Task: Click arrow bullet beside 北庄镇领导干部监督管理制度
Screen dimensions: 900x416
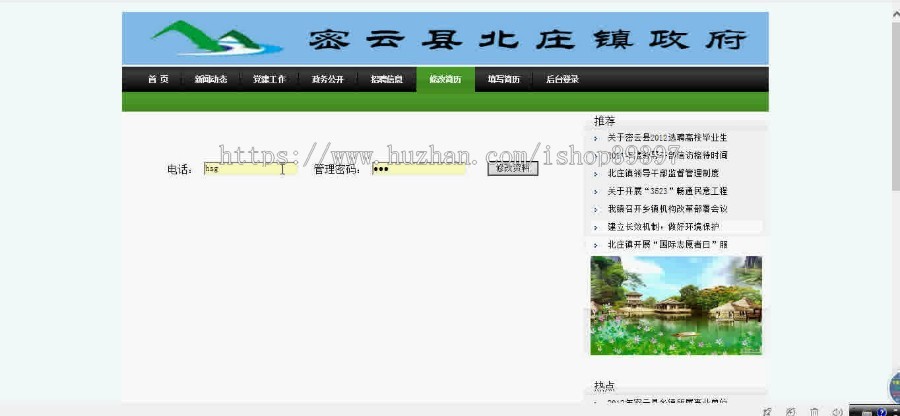Action: pyautogui.click(x=596, y=174)
